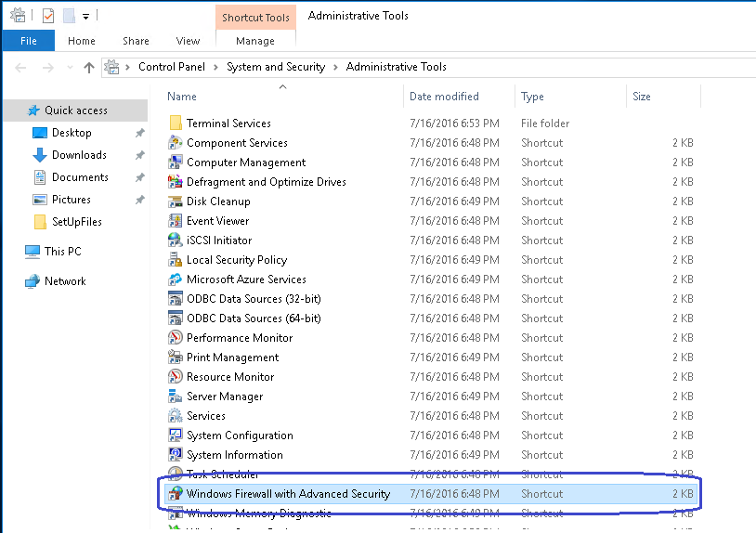Expand the chevron before Control Panel breadcrumb
Image resolution: width=756 pixels, height=533 pixels.
128,67
